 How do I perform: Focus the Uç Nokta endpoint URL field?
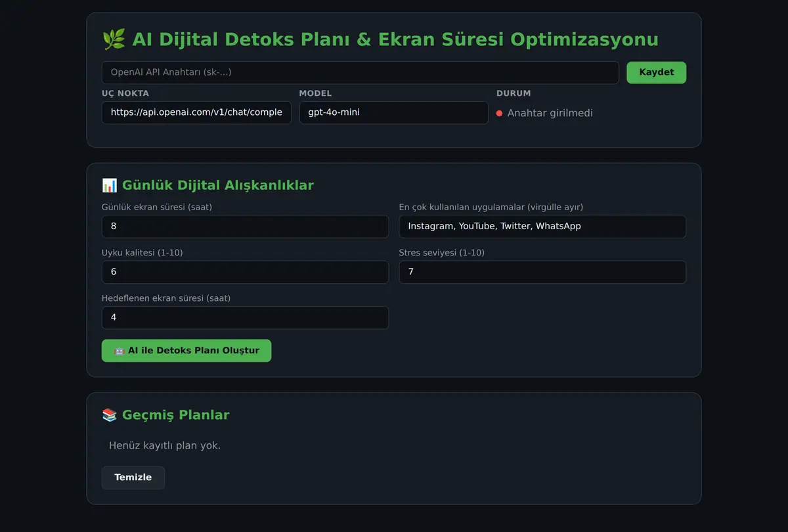coord(196,112)
